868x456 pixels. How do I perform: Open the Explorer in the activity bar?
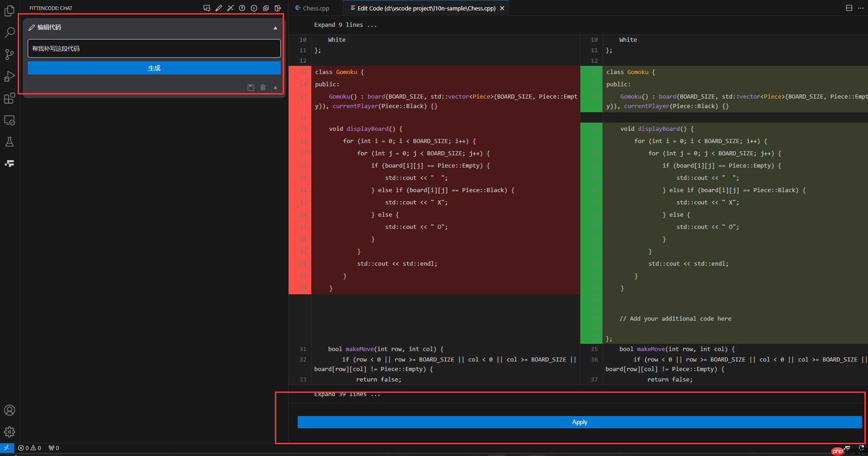click(x=9, y=11)
